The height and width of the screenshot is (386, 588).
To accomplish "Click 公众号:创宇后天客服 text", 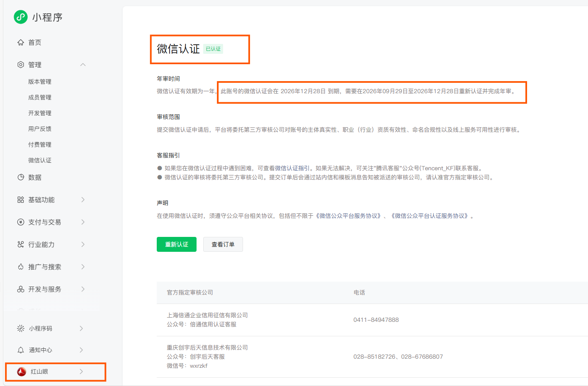I will click(x=196, y=357).
